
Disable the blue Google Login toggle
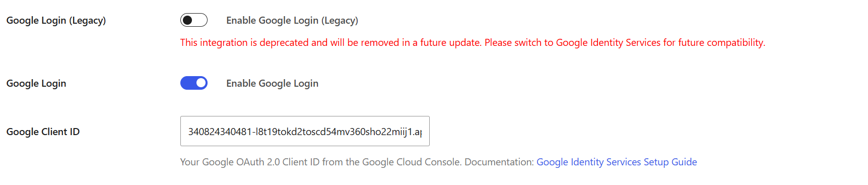(194, 83)
